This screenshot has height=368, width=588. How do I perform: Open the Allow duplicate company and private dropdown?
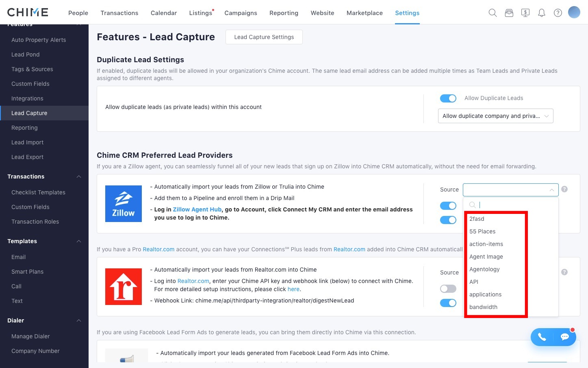(x=495, y=116)
